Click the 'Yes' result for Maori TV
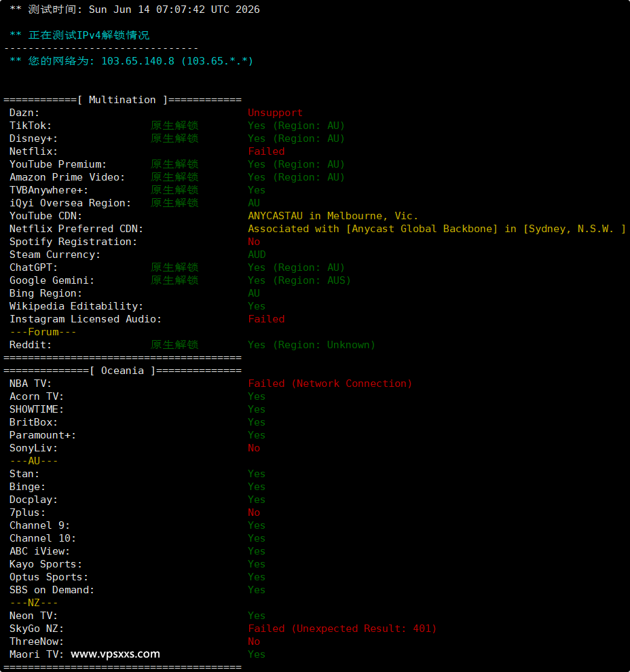This screenshot has height=672, width=630. (x=257, y=654)
